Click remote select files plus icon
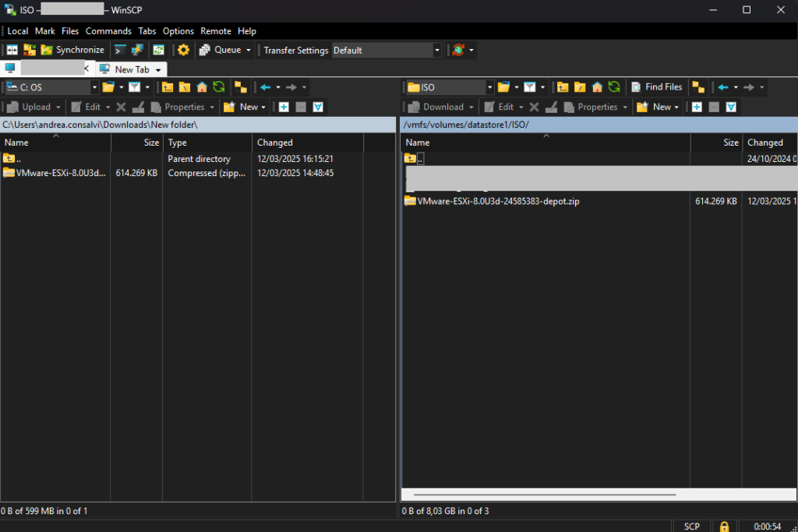Screen dimensions: 798x532 (x=697, y=107)
